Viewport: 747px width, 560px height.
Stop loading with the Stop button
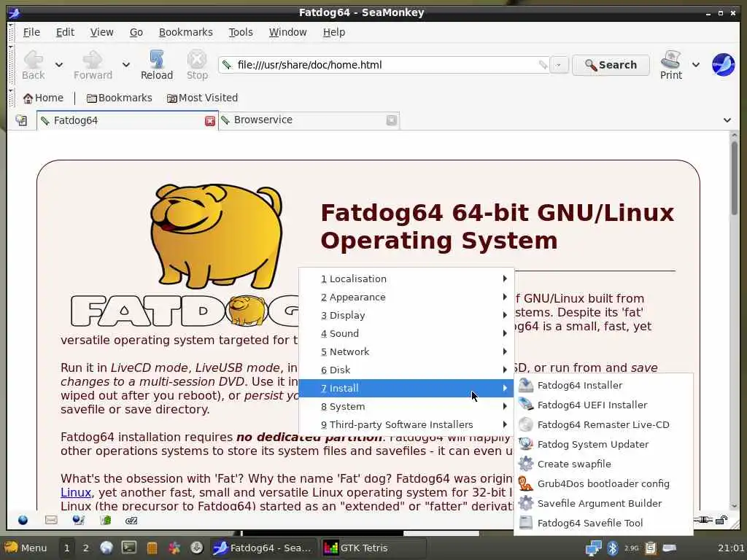click(197, 65)
